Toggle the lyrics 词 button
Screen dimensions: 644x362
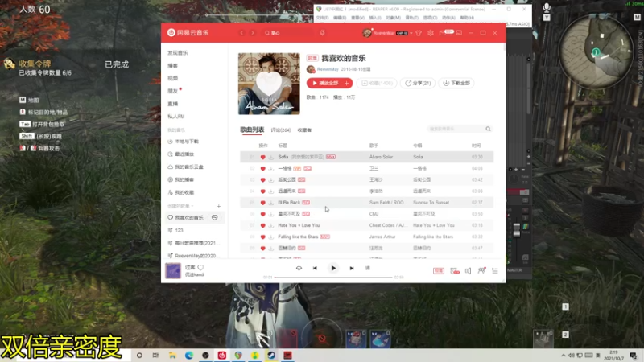(368, 269)
